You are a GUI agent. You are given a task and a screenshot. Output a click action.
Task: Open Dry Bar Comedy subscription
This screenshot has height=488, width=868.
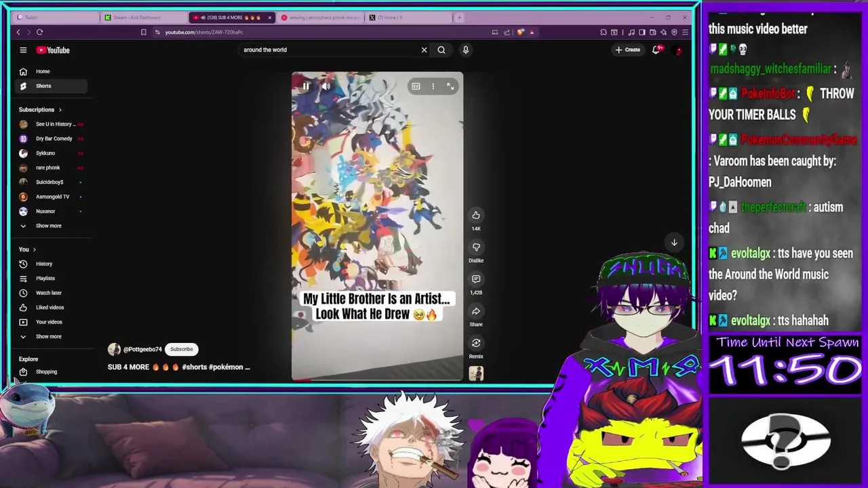click(x=51, y=138)
